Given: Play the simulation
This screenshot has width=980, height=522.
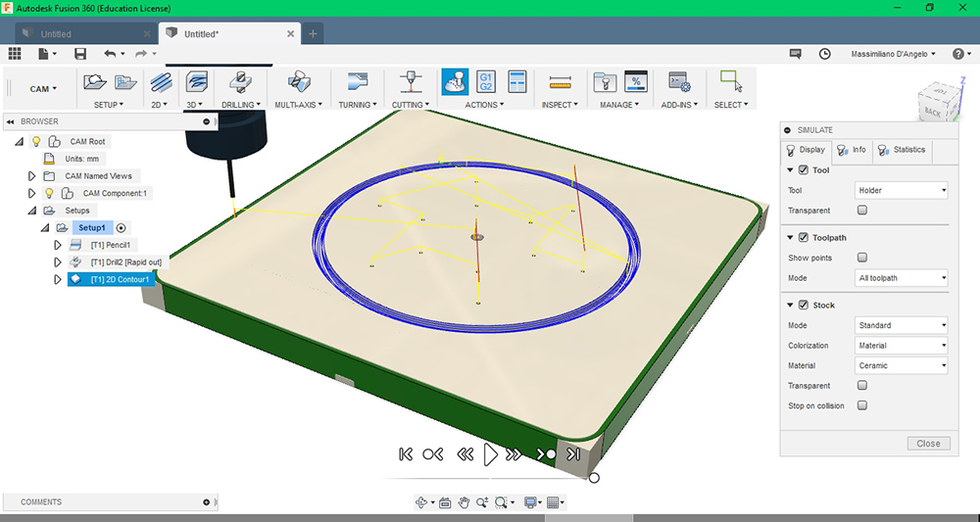Looking at the screenshot, I should pos(491,454).
